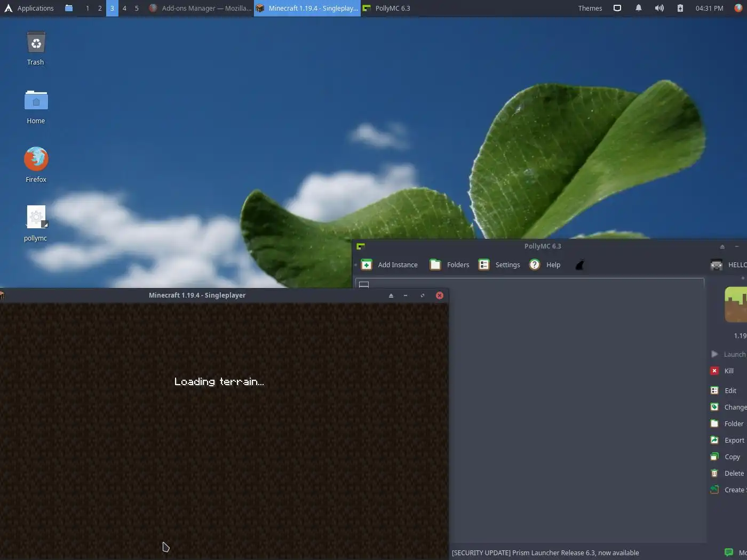Collapse the instance group header in PollyMC
This screenshot has width=747, height=560.
coord(364,284)
